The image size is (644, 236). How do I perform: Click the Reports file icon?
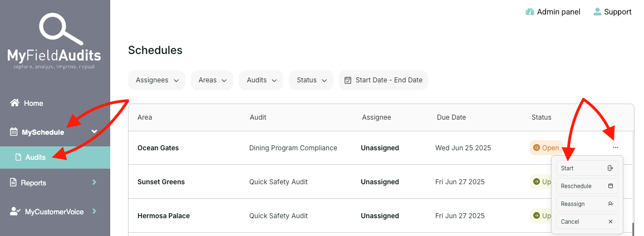[x=13, y=182]
